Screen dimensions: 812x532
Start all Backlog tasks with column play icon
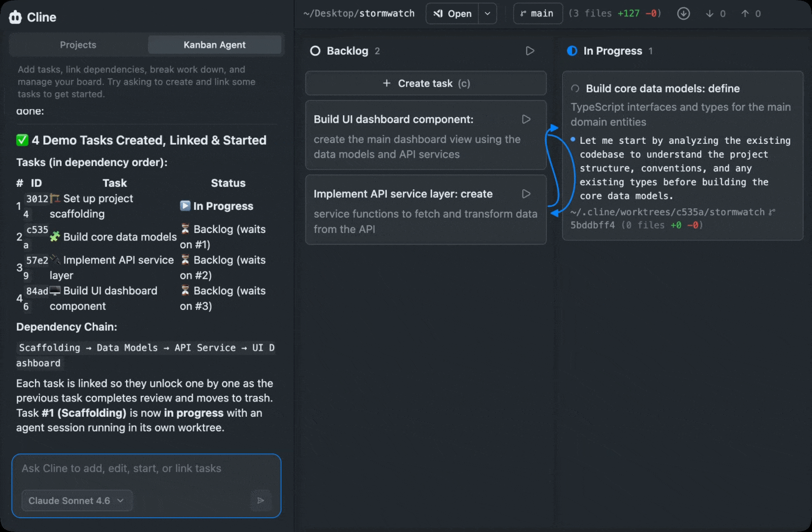tap(530, 51)
